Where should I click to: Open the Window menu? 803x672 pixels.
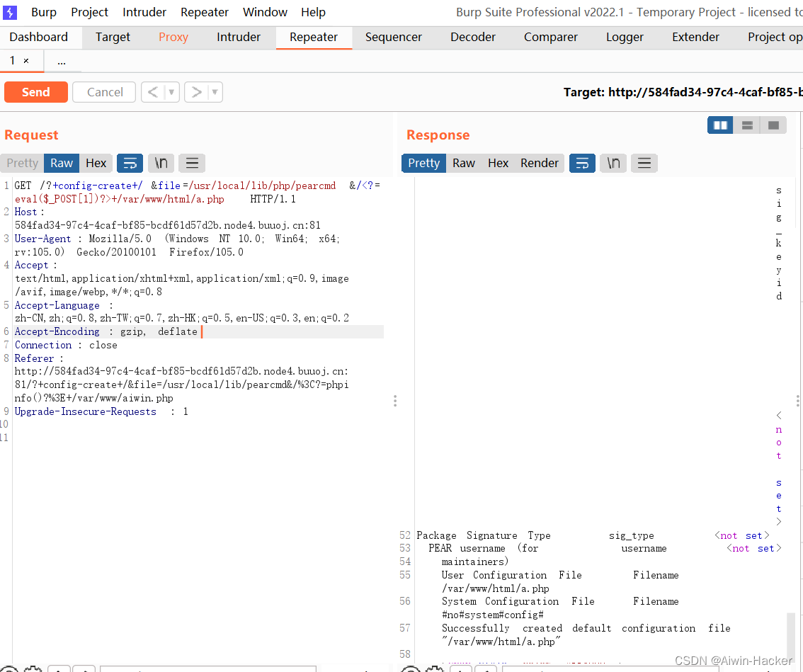[265, 12]
